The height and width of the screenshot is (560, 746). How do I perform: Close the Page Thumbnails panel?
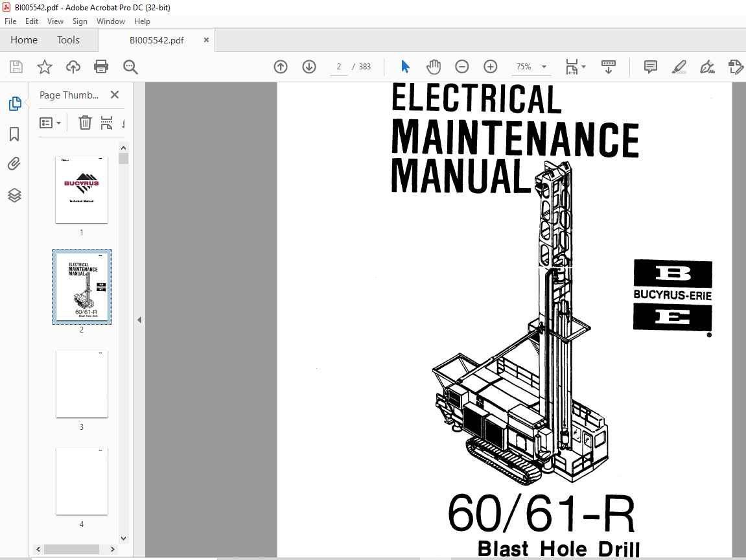click(115, 95)
